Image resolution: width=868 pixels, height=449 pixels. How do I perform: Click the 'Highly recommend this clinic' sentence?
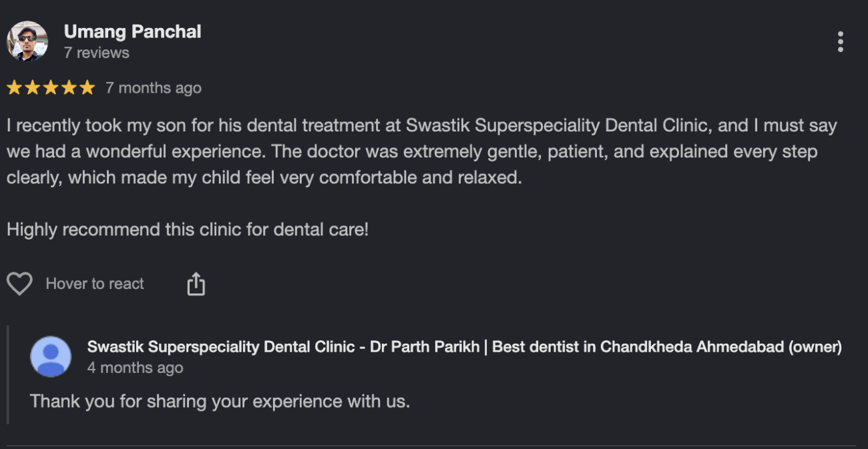pyautogui.click(x=188, y=230)
